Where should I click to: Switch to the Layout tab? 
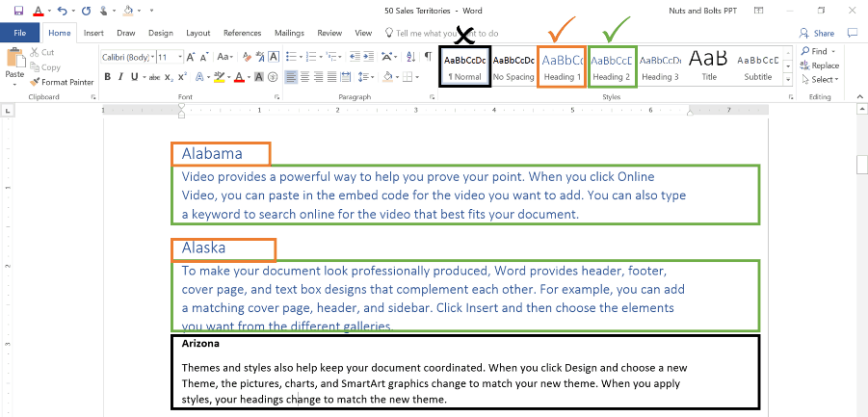[x=198, y=33]
